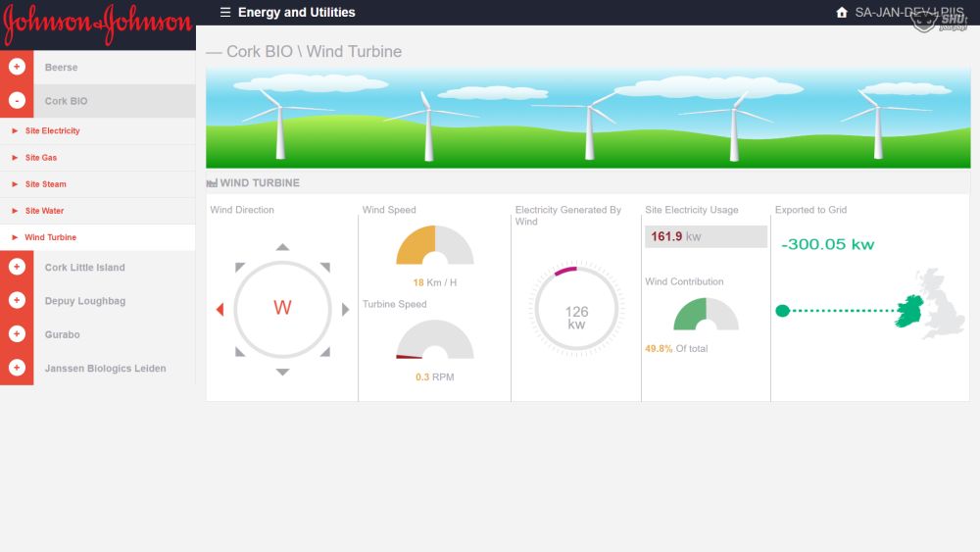Expand Cork Little Island plus icon
The width and height of the screenshot is (980, 552).
pos(17,267)
